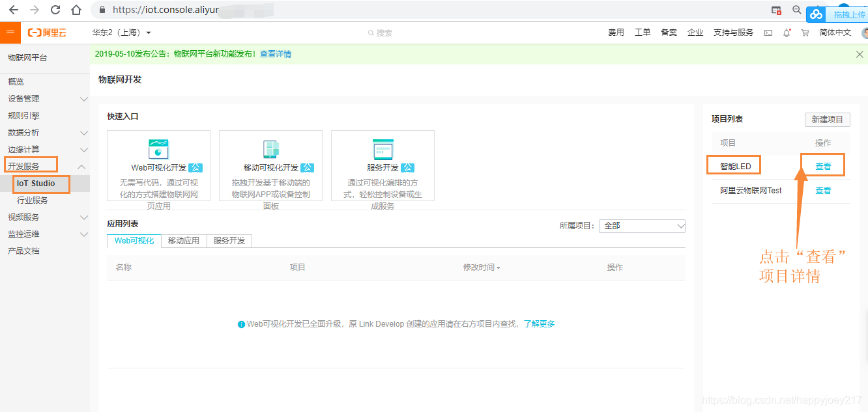This screenshot has width=868, height=412.
Task: Click the Aliyun logo
Action: click(x=47, y=33)
